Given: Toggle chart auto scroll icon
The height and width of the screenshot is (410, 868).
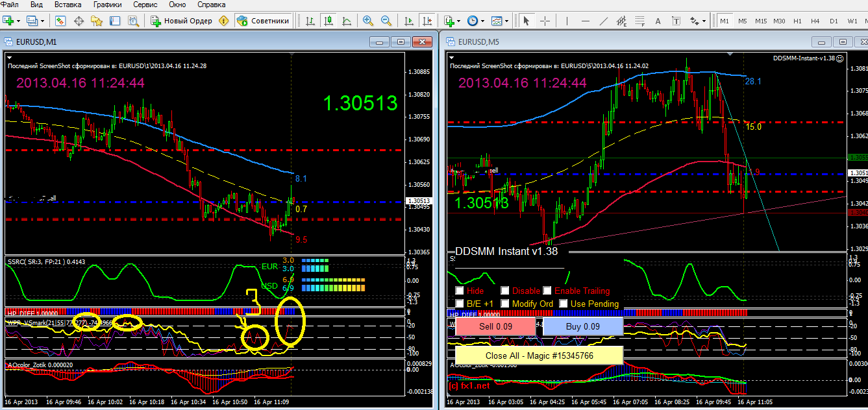Looking at the screenshot, I should 408,21.
